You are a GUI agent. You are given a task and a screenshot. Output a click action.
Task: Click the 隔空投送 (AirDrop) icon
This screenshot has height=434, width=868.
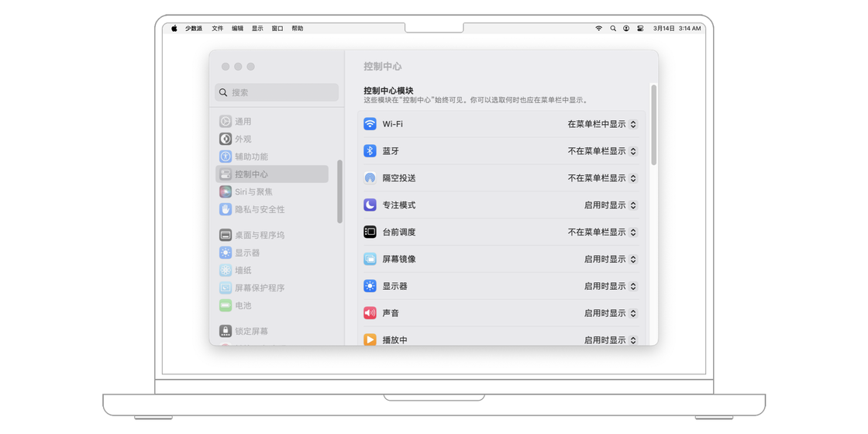coord(370,178)
